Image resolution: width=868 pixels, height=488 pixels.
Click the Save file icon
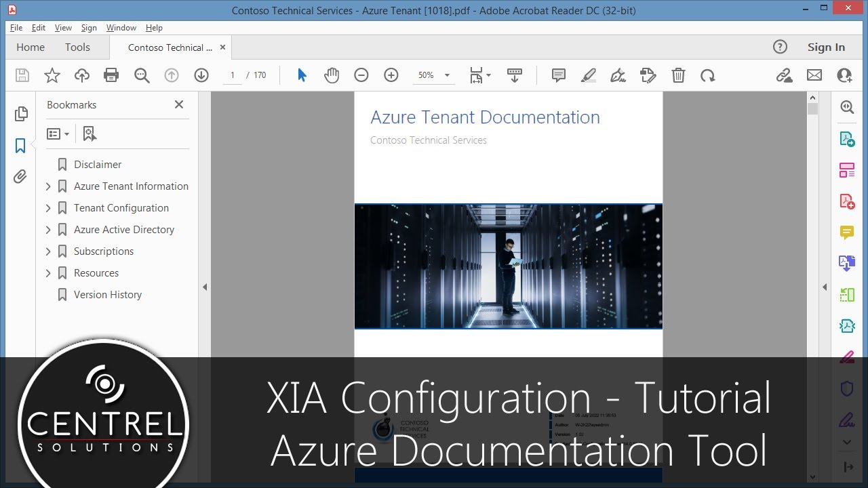click(22, 75)
